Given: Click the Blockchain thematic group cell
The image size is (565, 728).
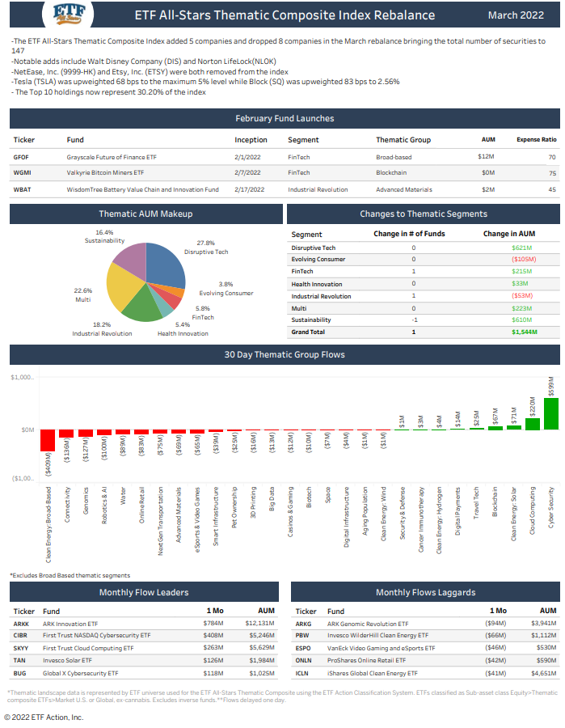Looking at the screenshot, I should coord(391,173).
